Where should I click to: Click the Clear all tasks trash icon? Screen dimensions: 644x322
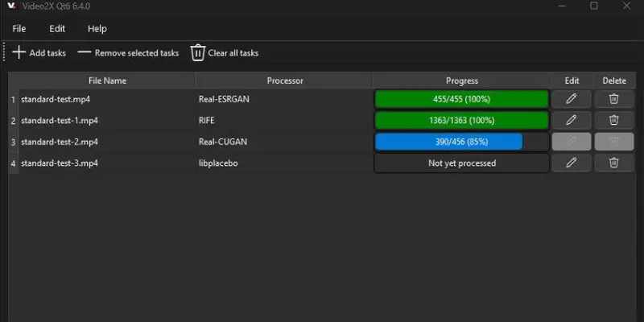pos(197,53)
